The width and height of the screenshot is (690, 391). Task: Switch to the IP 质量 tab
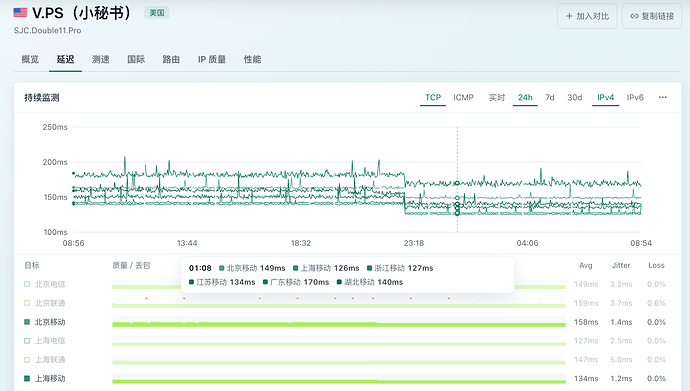coord(212,59)
